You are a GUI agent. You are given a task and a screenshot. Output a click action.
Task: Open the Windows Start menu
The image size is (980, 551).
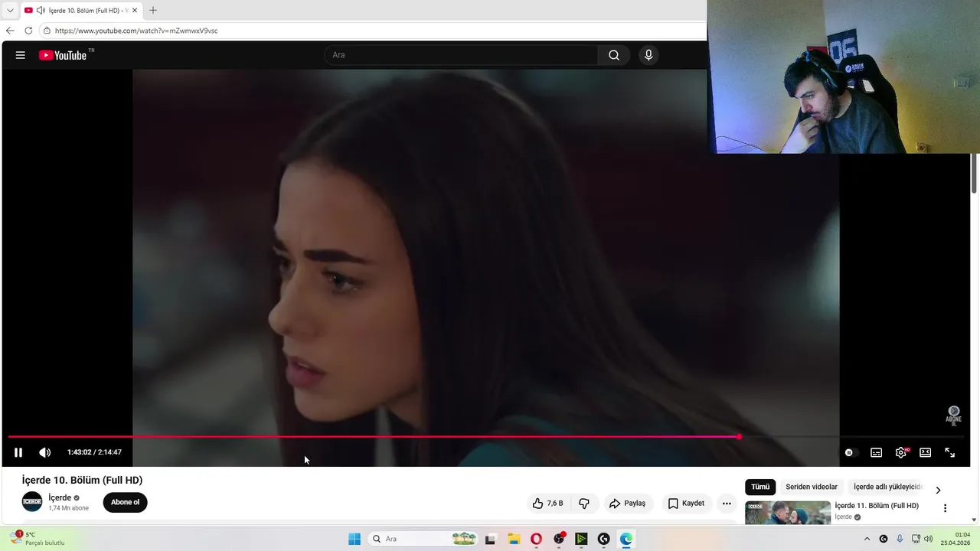354,539
